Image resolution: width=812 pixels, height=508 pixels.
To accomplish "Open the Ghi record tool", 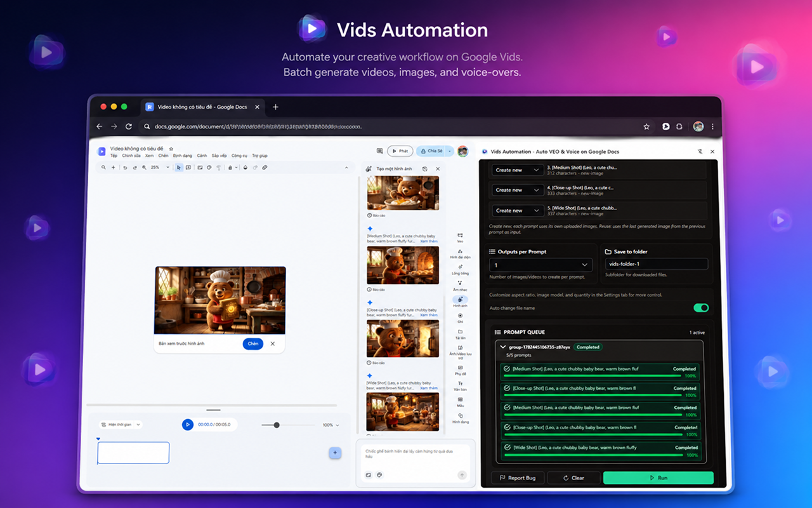I will [460, 317].
